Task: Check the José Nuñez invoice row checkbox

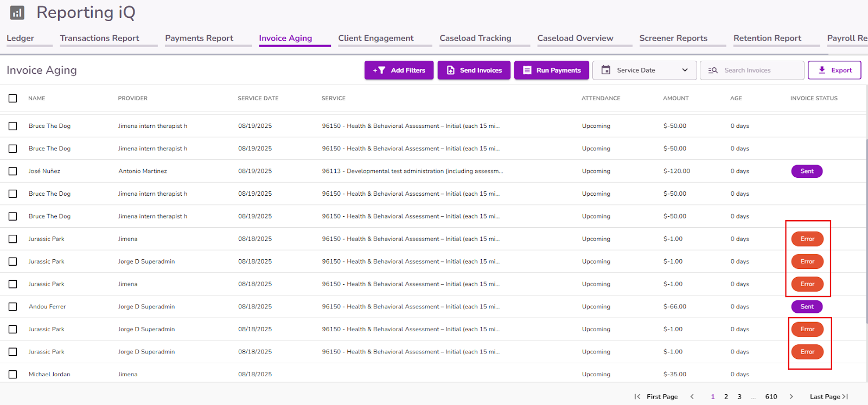Action: (13, 171)
